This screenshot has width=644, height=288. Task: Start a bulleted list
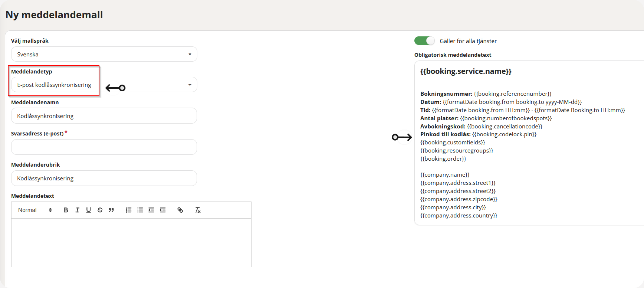pyautogui.click(x=140, y=210)
